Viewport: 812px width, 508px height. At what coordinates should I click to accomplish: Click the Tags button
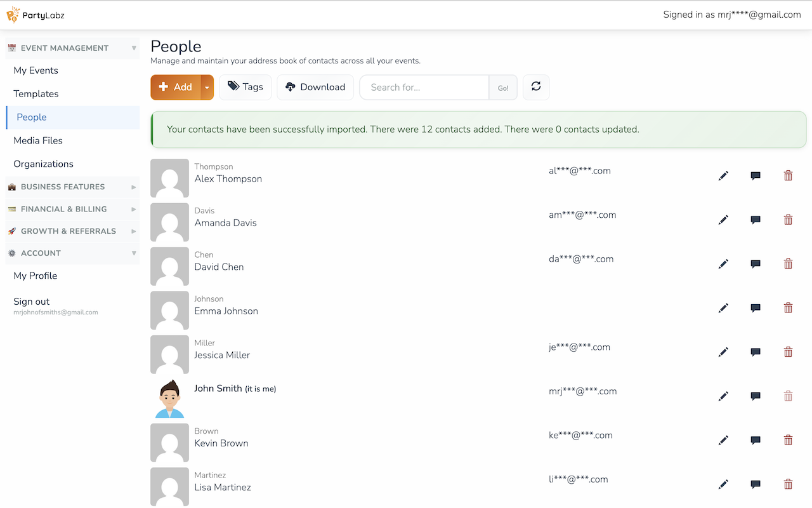(246, 87)
